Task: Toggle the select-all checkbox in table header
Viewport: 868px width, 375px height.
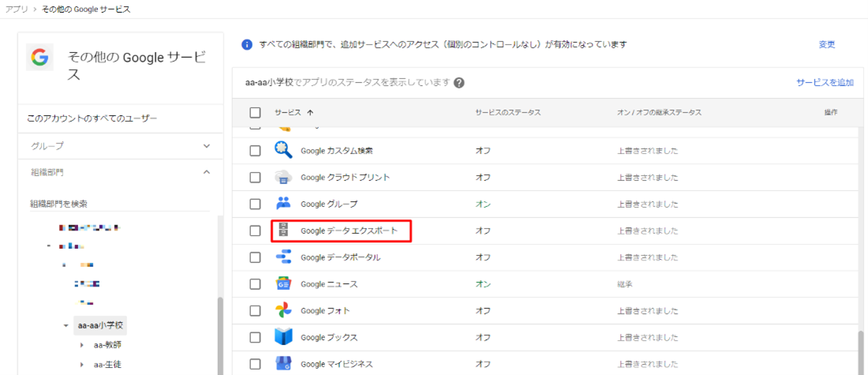Action: tap(255, 112)
